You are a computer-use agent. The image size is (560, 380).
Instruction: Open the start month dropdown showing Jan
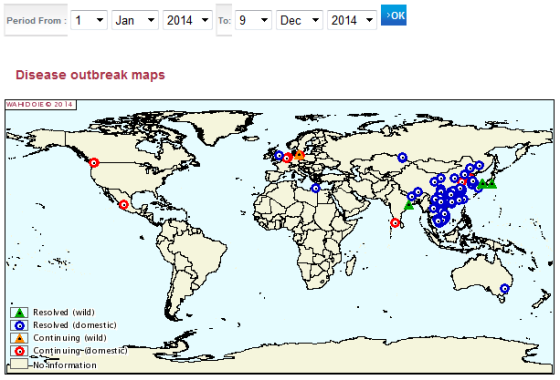135,20
